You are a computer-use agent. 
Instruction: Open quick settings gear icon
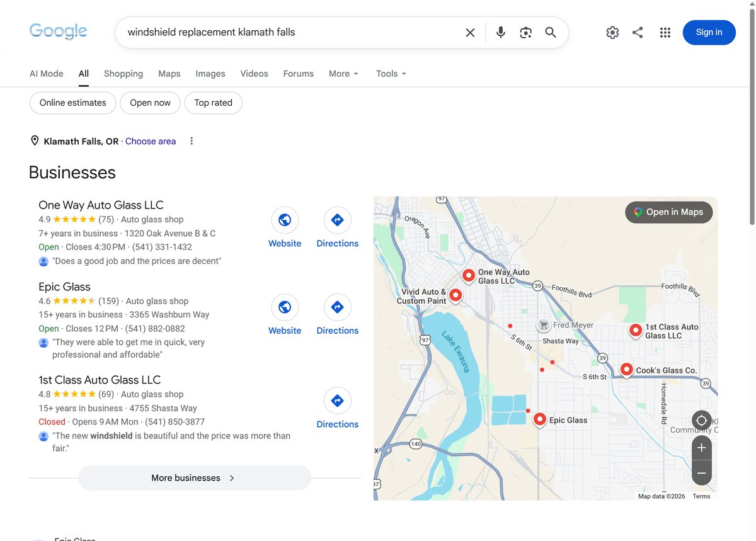tap(612, 32)
